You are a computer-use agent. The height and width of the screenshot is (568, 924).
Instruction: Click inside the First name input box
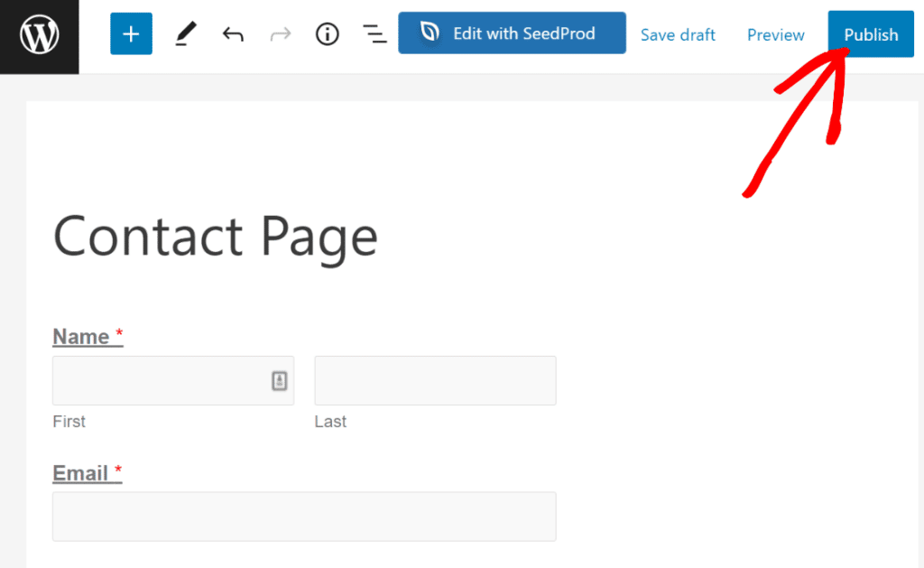coord(162,380)
